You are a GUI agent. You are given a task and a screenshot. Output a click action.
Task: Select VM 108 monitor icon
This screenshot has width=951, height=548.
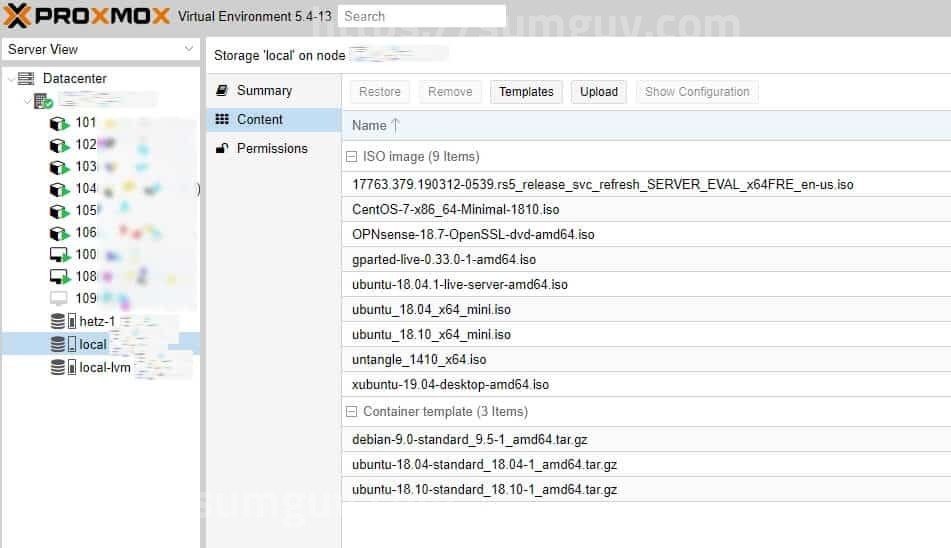click(x=59, y=277)
